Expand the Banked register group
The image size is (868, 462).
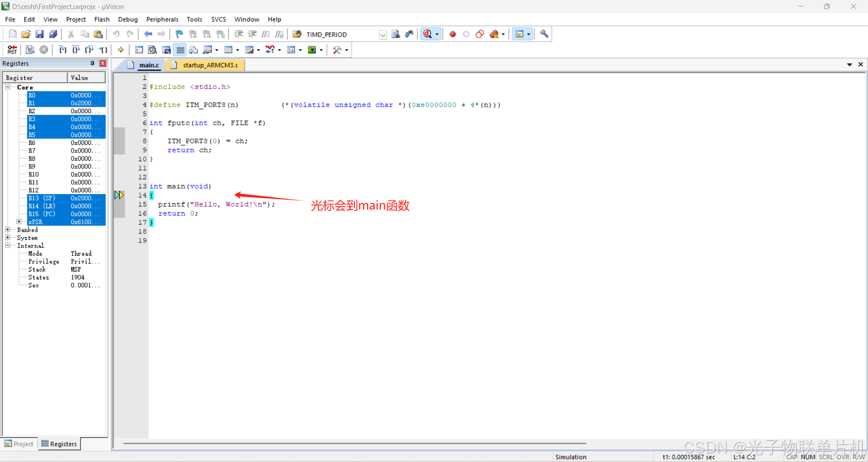click(8, 229)
